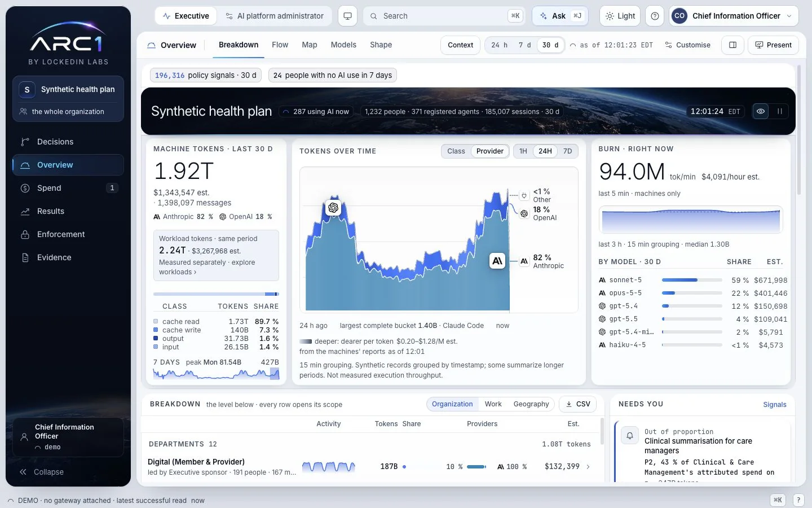Click the Results chart icon in sidebar
This screenshot has height=508, width=812.
25,211
